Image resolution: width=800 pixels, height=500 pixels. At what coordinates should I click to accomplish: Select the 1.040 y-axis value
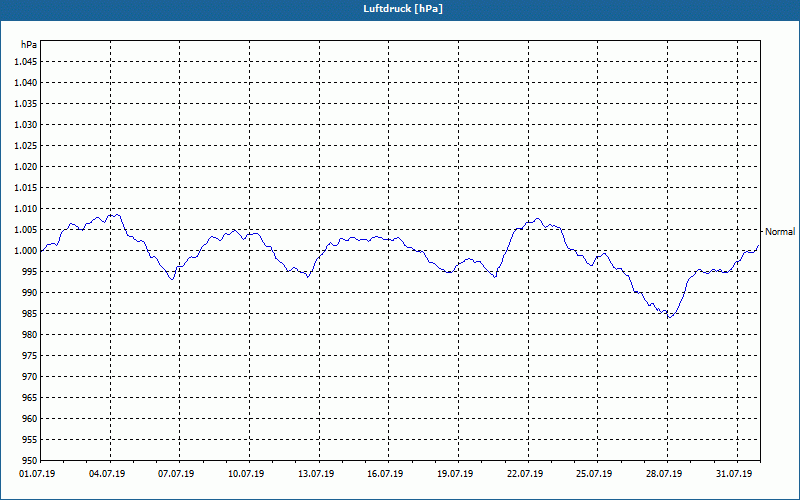click(27, 83)
